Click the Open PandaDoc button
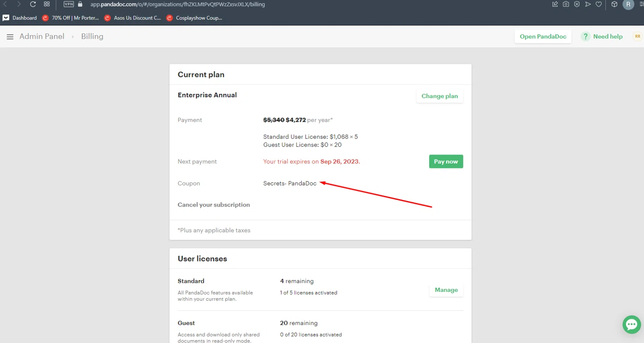644x343 pixels. [543, 36]
